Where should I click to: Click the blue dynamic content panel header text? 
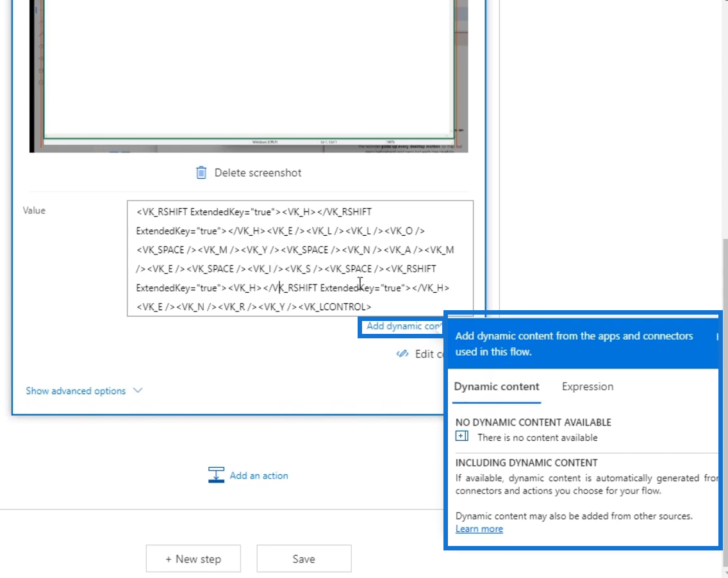[x=574, y=343]
